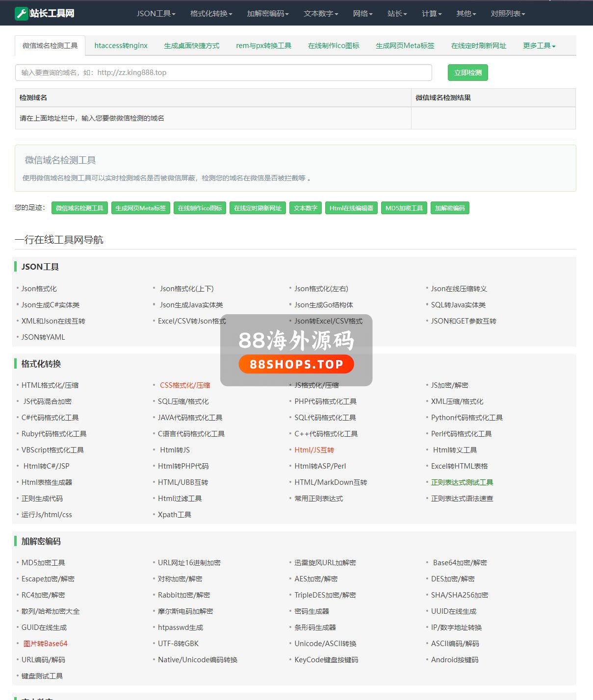Image resolution: width=593 pixels, height=700 pixels.
Task: Switch to the htaccess转nginx tab
Action: pos(121,46)
